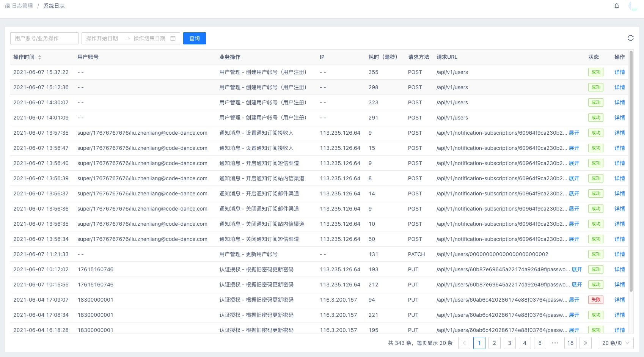Select URL /api/v1/users/000000000000000000000002
Viewport: 644px width, 357px height.
click(x=492, y=254)
